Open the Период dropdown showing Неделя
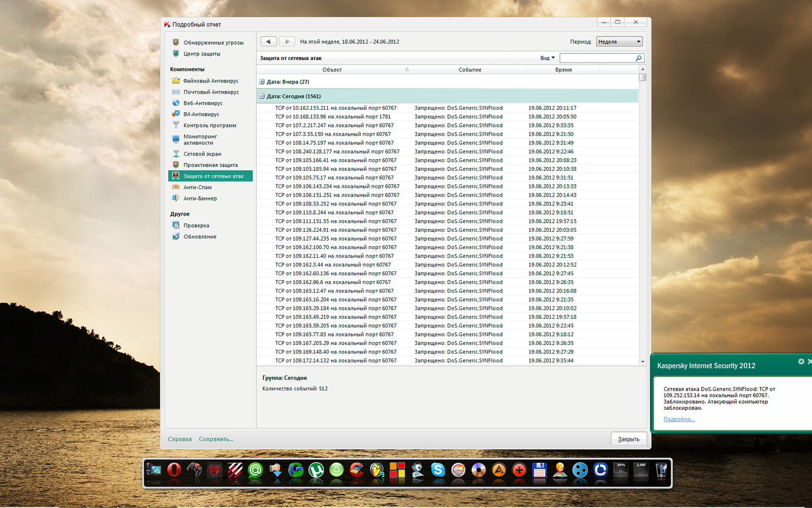812x508 pixels. coord(619,42)
